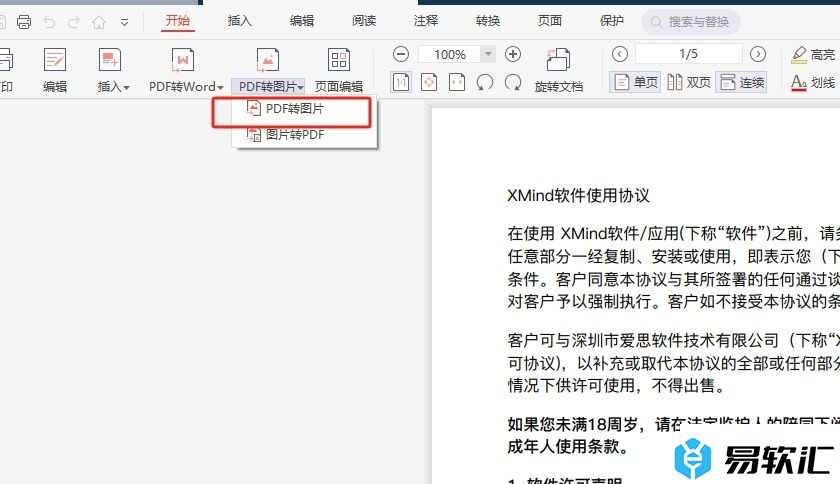Screen dimensions: 840x484
Task: Click the 100% zoom value field
Action: pos(449,54)
